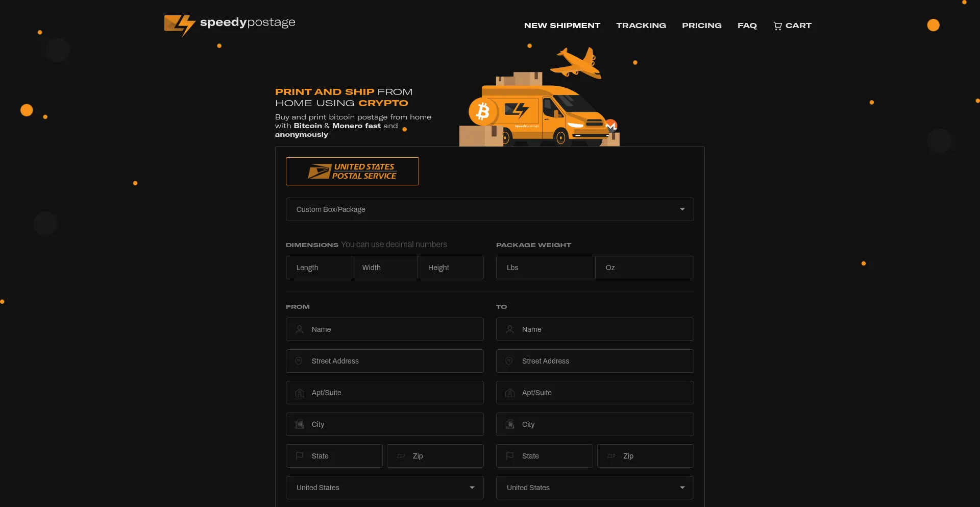980x507 pixels.
Task: Click the TO Name input field
Action: point(595,329)
